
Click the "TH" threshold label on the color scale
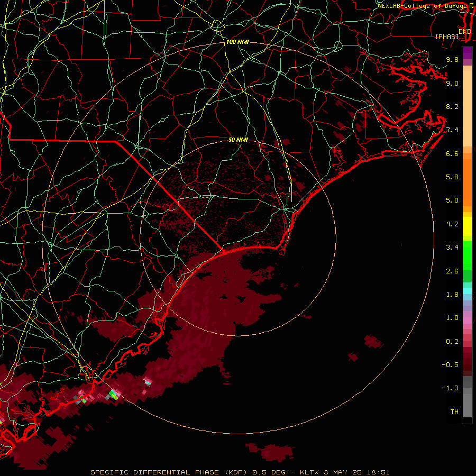454,411
